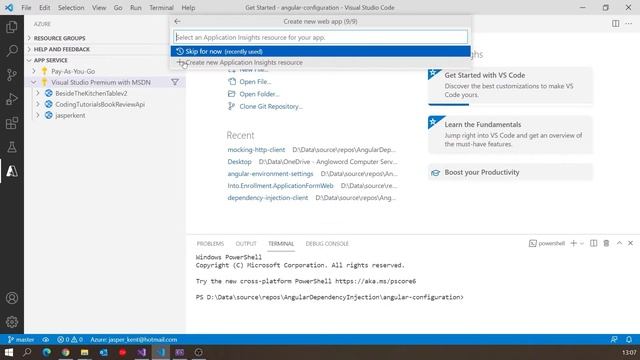Open Windows Start menu
The height and width of the screenshot is (360, 640).
click(9, 352)
